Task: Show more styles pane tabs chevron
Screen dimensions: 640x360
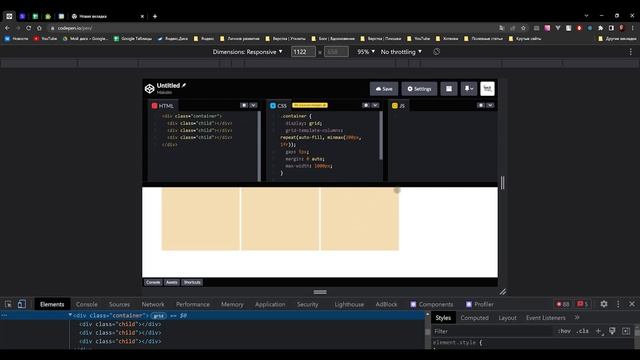Action: point(577,318)
